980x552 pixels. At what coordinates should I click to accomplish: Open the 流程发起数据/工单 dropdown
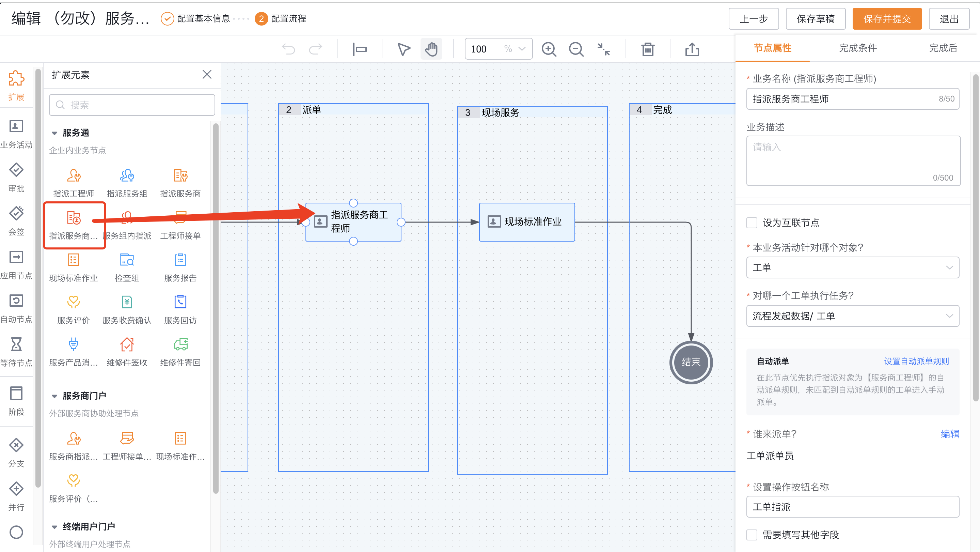[x=852, y=316]
